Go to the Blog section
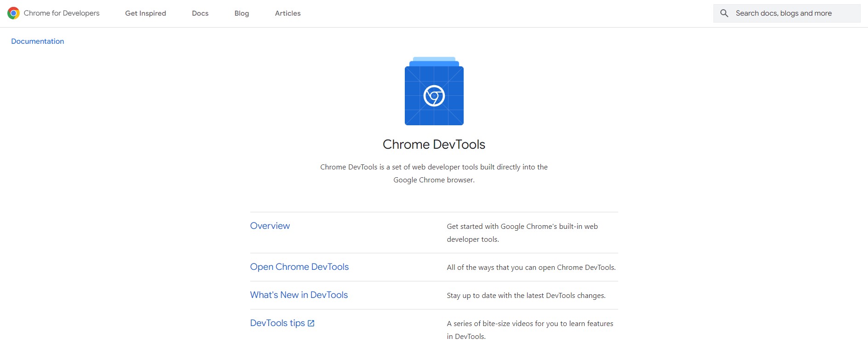The width and height of the screenshot is (868, 350). click(x=241, y=13)
